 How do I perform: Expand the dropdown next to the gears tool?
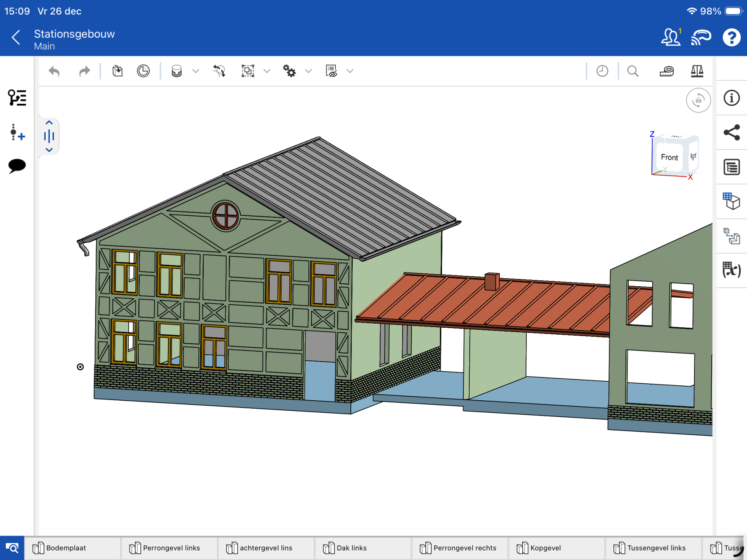(308, 71)
